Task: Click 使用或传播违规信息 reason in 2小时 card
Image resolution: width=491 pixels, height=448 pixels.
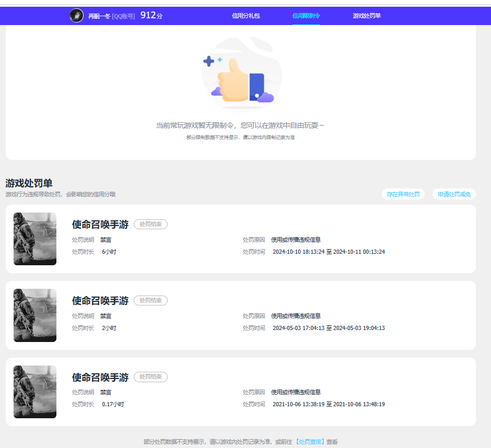Action: click(x=296, y=316)
